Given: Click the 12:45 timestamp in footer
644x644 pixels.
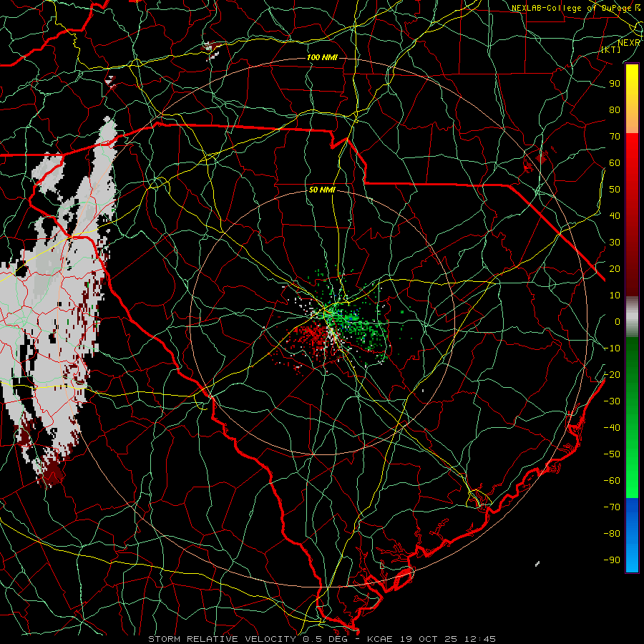Looking at the screenshot, I should 480,639.
